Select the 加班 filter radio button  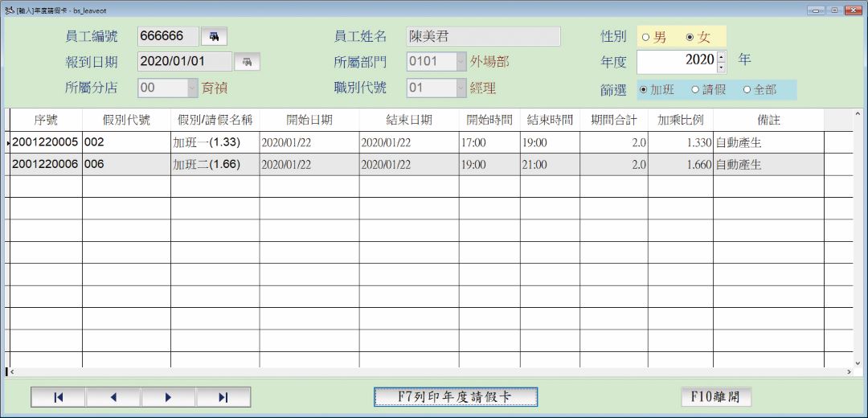[643, 90]
